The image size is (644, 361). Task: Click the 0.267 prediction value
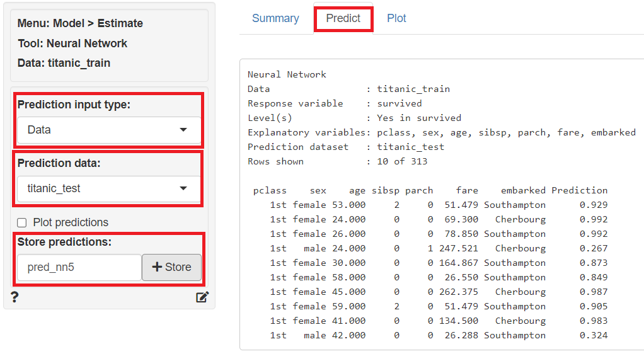click(594, 248)
